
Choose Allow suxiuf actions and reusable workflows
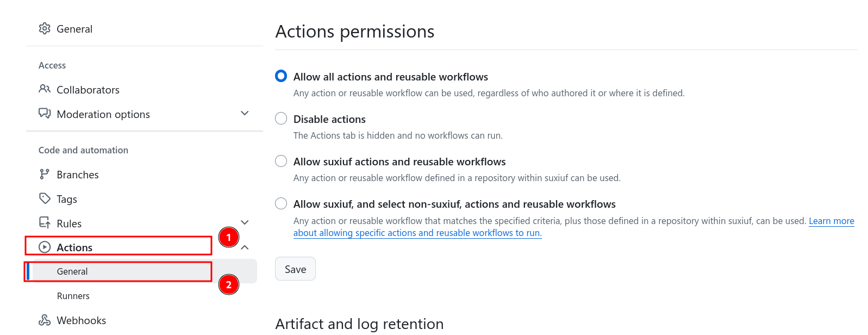point(281,161)
